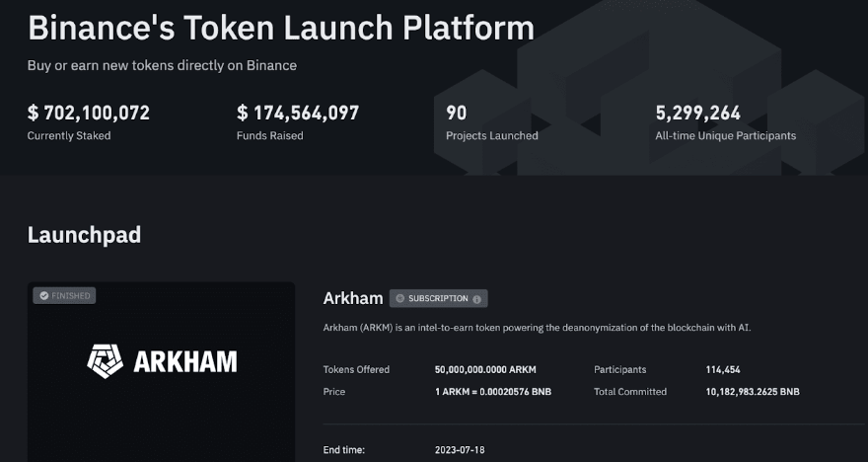The height and width of the screenshot is (462, 868).
Task: Click the Total Committed label
Action: (630, 392)
